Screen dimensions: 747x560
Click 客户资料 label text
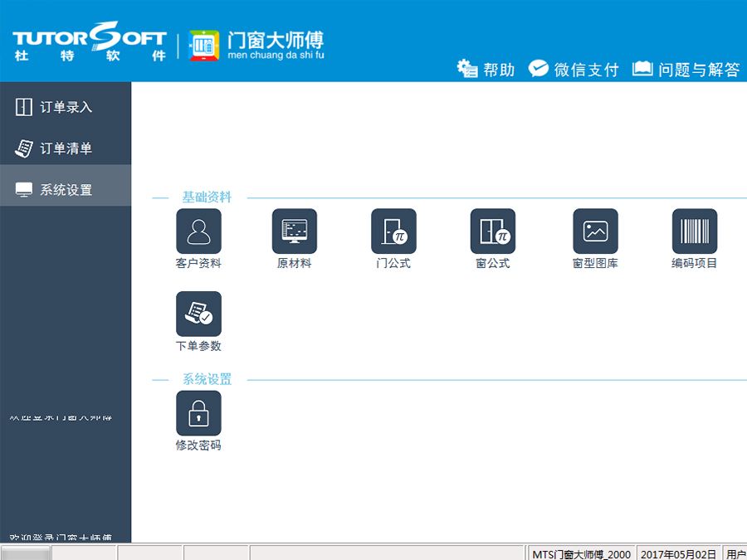coord(198,263)
